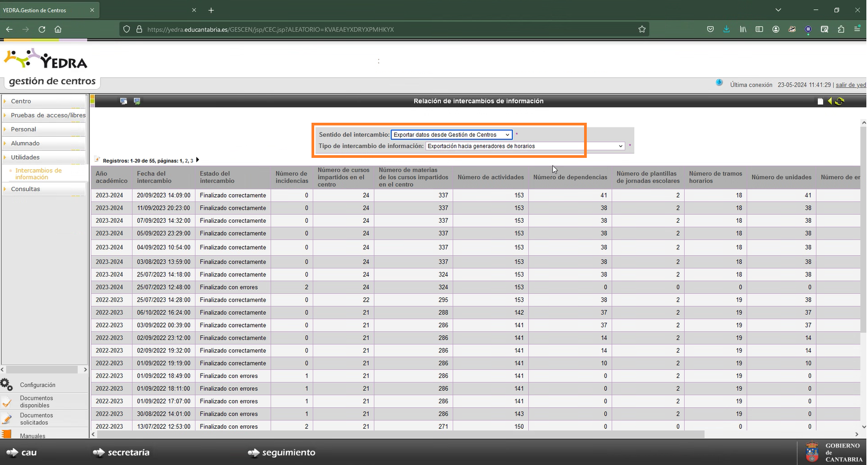Viewport: 868px width, 465px height.
Task: Open Firefox application menu
Action: [857, 29]
